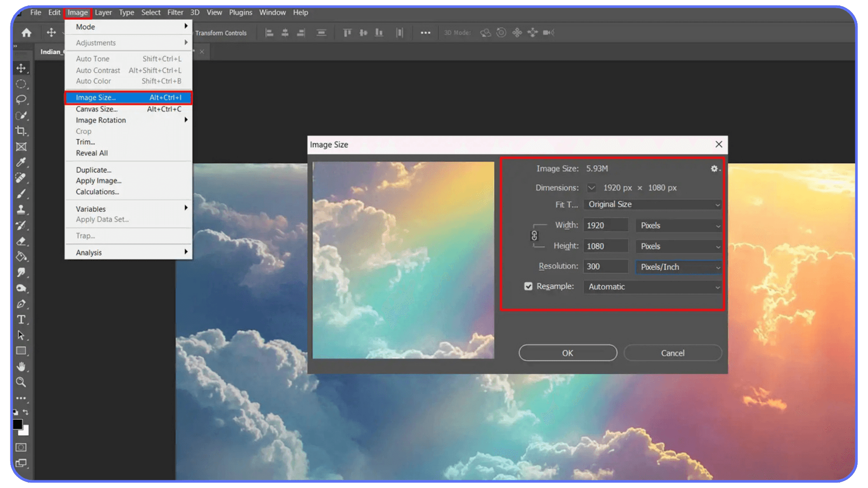Viewport: 868px width, 488px height.
Task: Click OK in Image Size dialog
Action: (x=568, y=353)
